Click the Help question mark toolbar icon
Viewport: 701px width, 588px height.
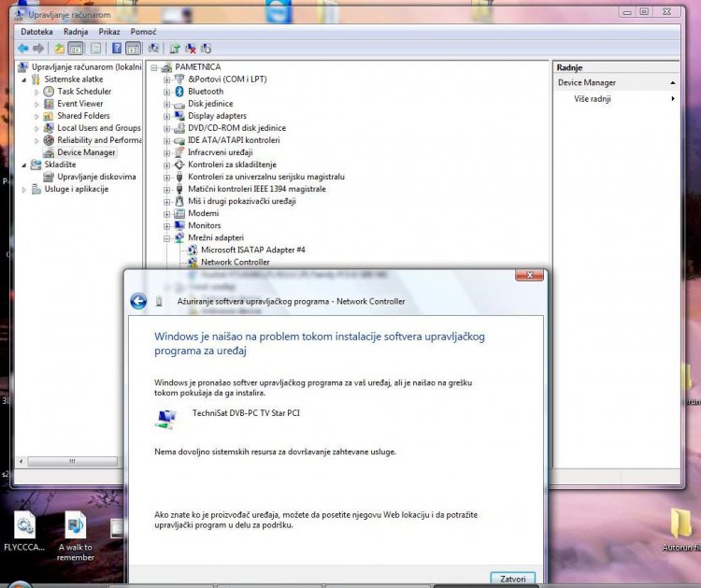click(x=116, y=49)
